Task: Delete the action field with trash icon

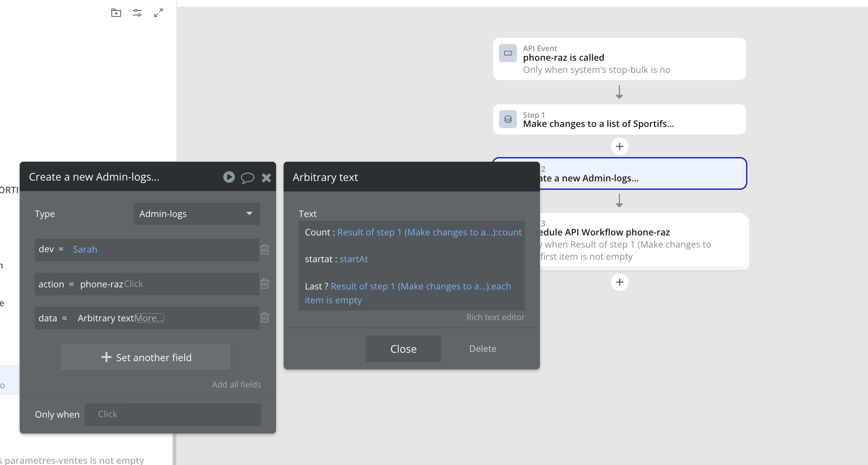Action: pyautogui.click(x=265, y=284)
